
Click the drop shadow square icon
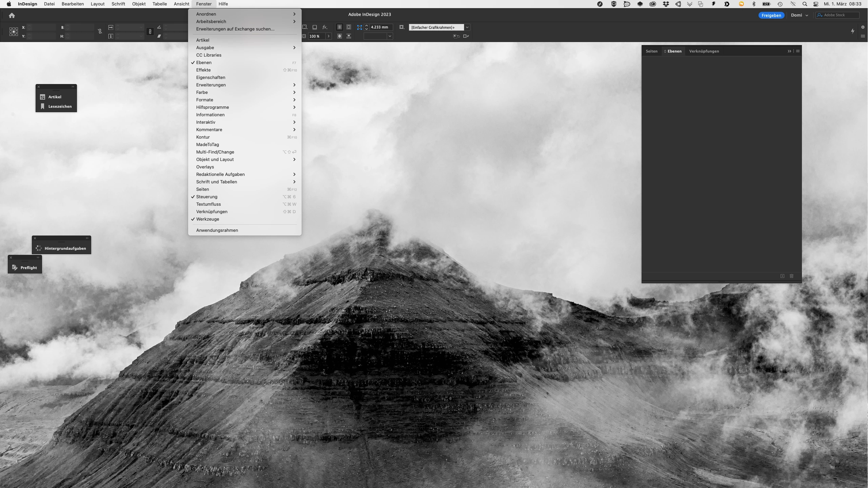[315, 27]
